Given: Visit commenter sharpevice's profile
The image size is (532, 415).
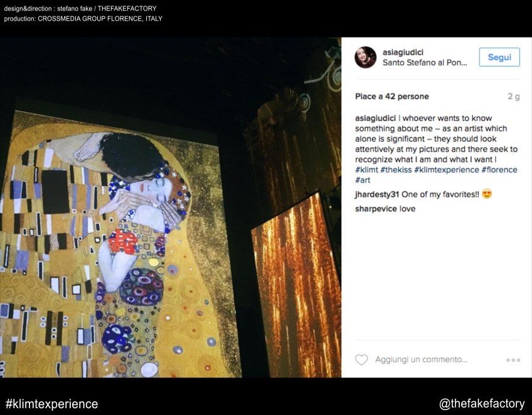Looking at the screenshot, I should pyautogui.click(x=376, y=209).
